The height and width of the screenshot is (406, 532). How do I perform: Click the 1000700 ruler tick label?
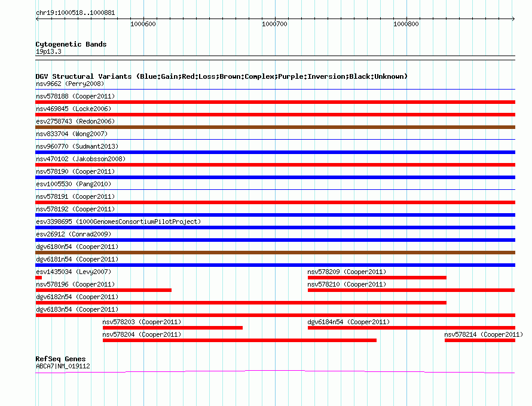tap(274, 24)
